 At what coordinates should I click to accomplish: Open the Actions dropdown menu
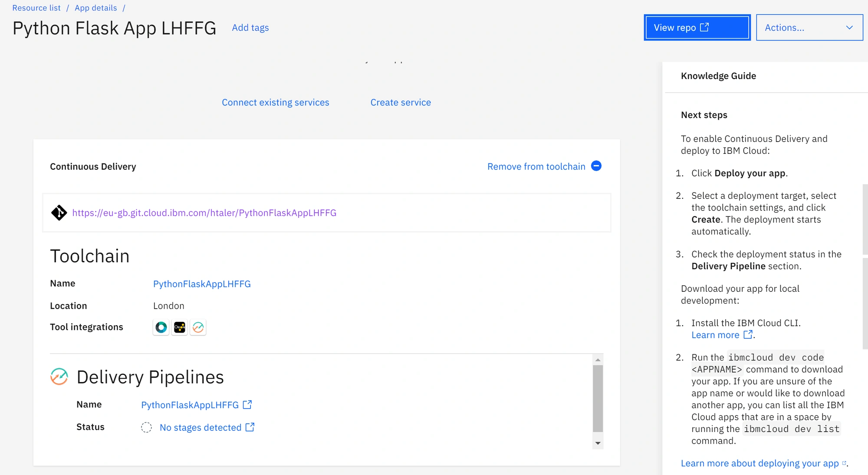(x=809, y=27)
